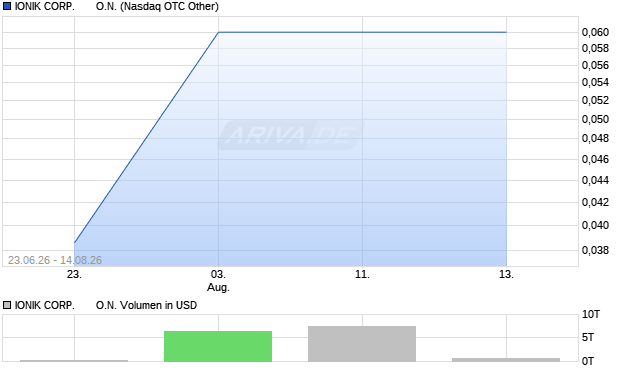Click the '0,044' price axis label
The height and width of the screenshot is (371, 620).
point(595,180)
